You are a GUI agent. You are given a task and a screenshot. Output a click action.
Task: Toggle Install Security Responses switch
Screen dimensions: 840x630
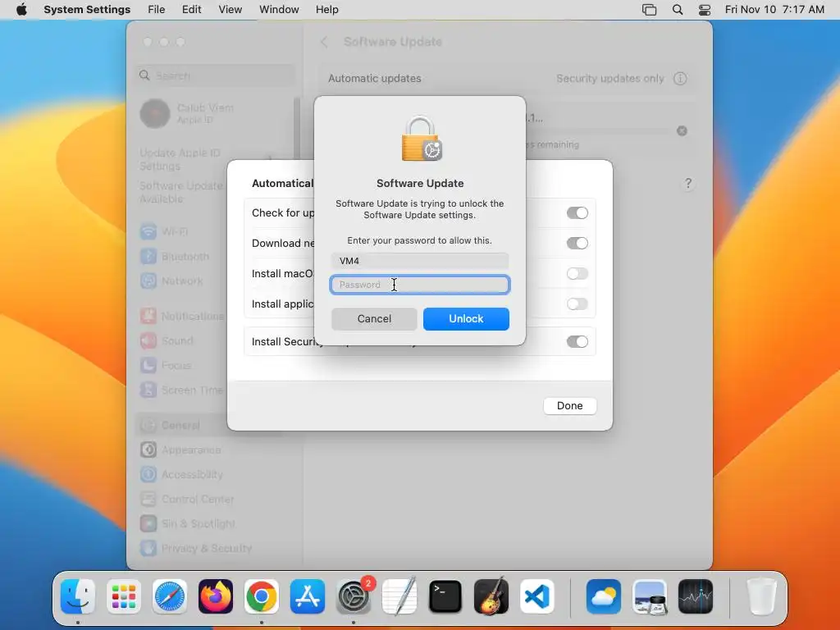577,342
